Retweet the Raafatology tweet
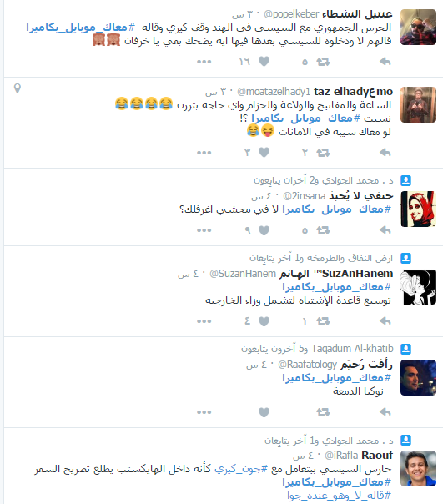This screenshot has height=504, width=443. point(323,411)
